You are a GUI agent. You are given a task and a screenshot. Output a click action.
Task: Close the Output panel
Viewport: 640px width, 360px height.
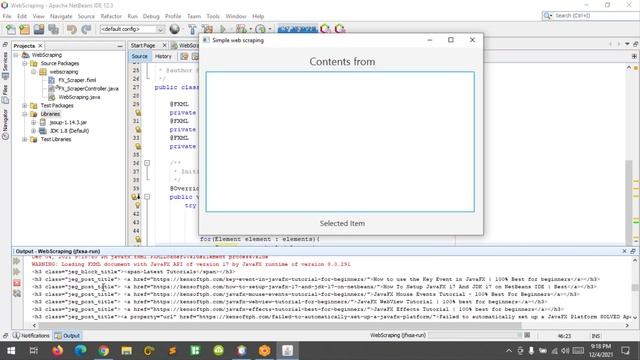pyautogui.click(x=624, y=251)
